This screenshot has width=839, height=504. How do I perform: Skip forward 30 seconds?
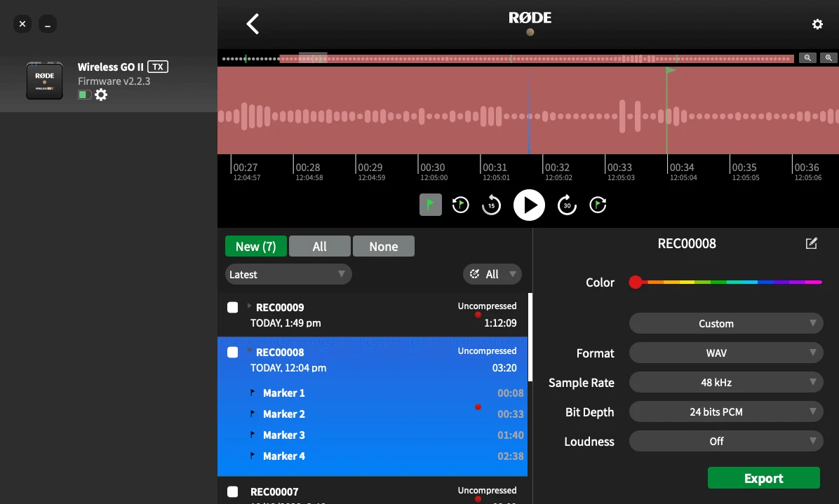(x=568, y=205)
